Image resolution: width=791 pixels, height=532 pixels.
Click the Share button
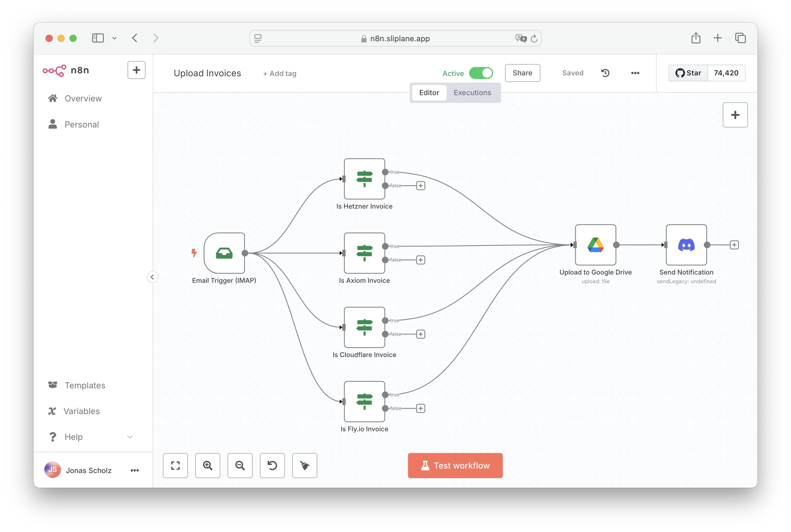click(522, 73)
